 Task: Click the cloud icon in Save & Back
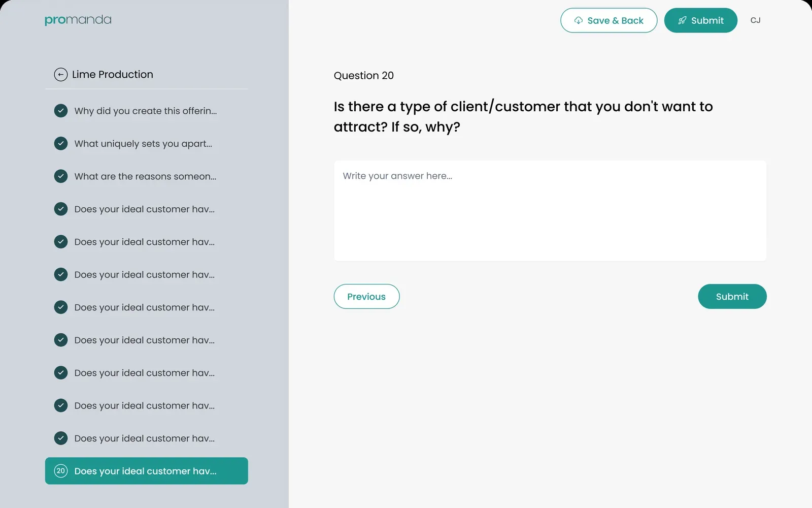(x=578, y=20)
